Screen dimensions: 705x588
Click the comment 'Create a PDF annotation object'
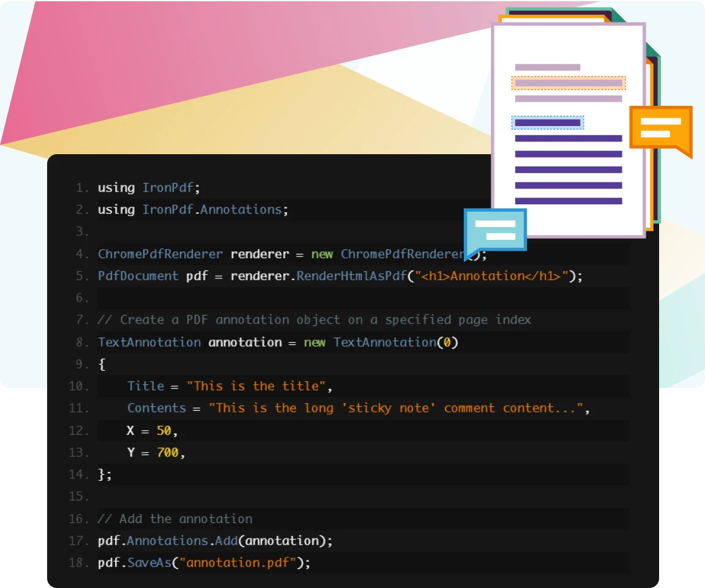click(229, 320)
